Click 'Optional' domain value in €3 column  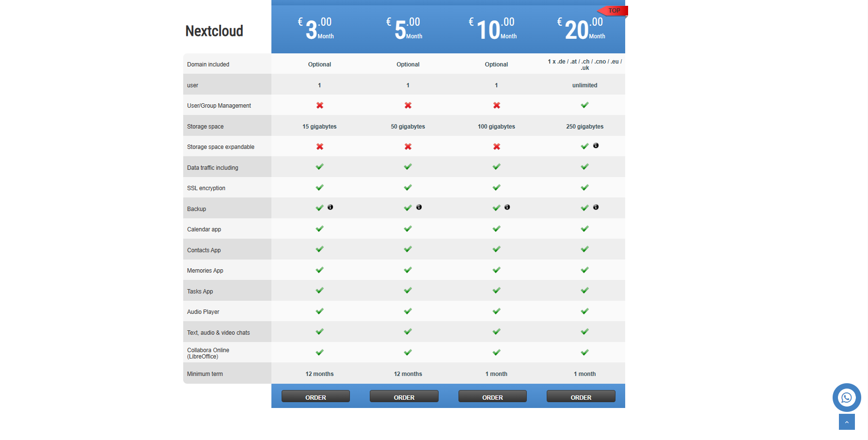click(319, 65)
